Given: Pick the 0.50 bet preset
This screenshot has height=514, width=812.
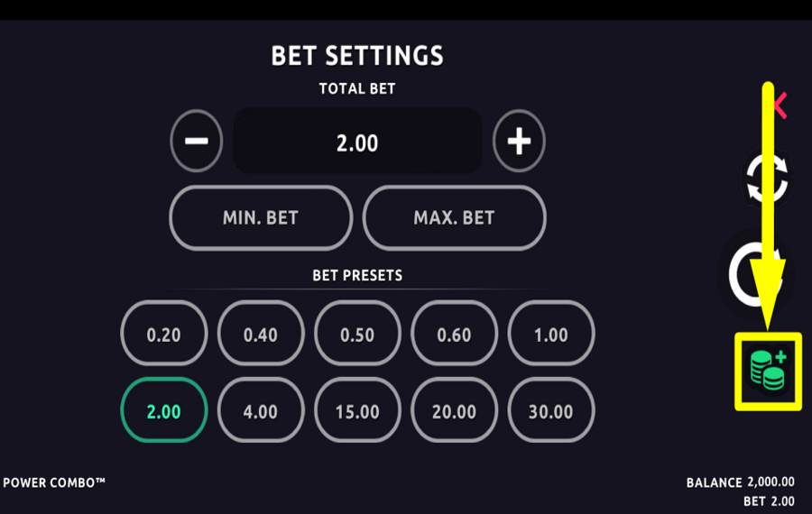Looking at the screenshot, I should (x=357, y=335).
